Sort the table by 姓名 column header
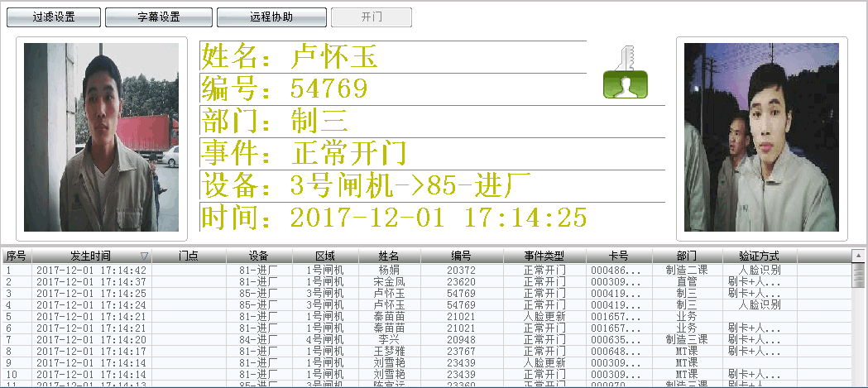The height and width of the screenshot is (388, 868). (x=388, y=256)
